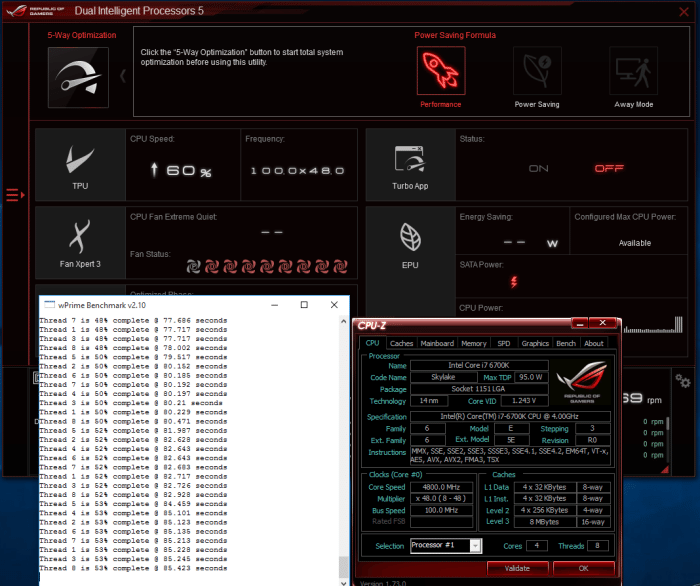
Task: Select the Away Mode profile icon
Action: coord(633,71)
